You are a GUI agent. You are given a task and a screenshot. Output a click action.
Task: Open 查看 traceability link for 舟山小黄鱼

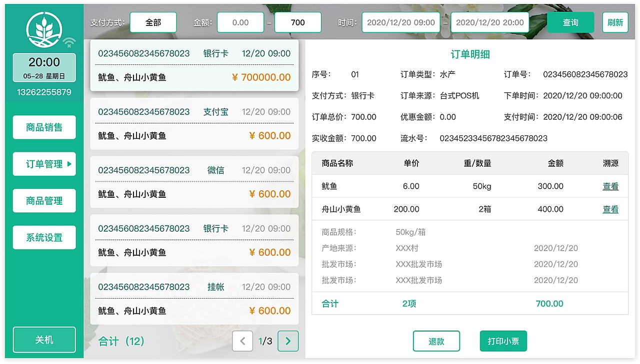(x=610, y=209)
